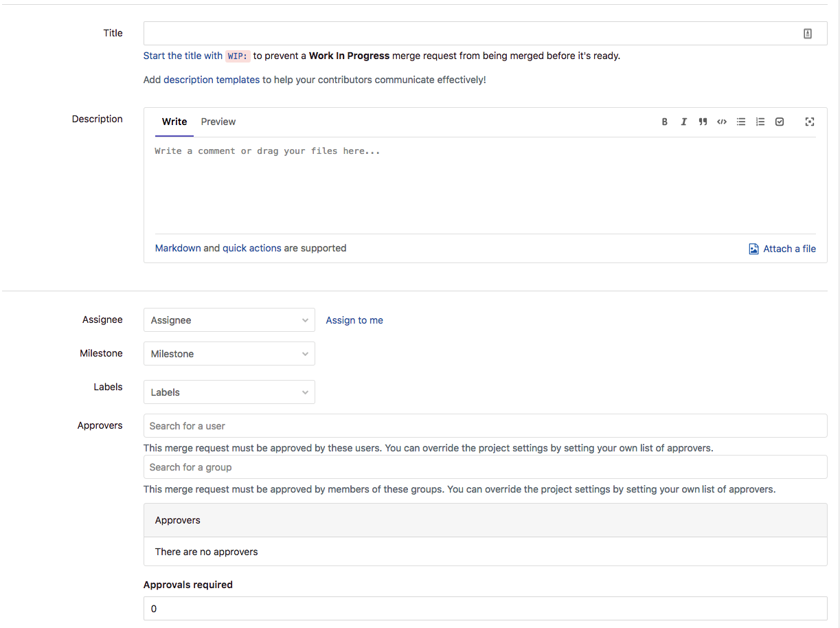840x628 pixels.
Task: Click the Attach a file link
Action: coord(782,249)
